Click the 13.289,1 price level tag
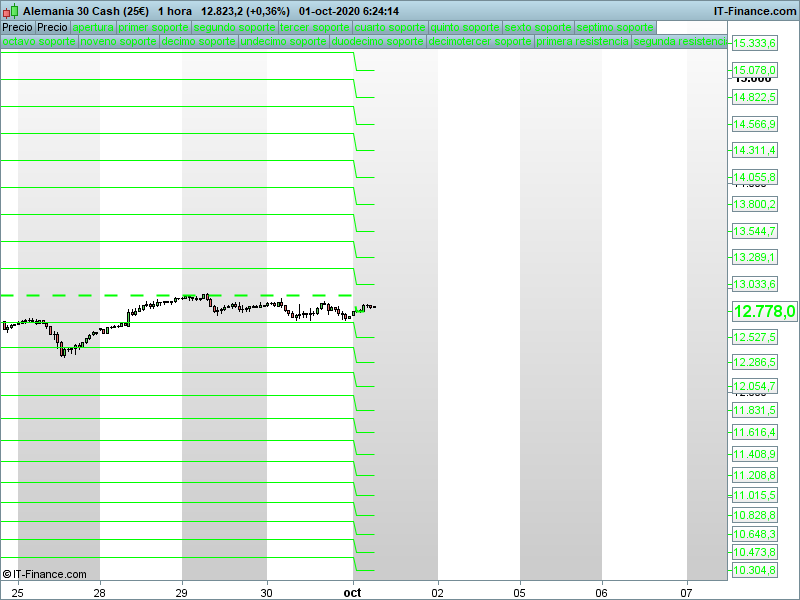This screenshot has height=600, width=800. click(x=755, y=257)
